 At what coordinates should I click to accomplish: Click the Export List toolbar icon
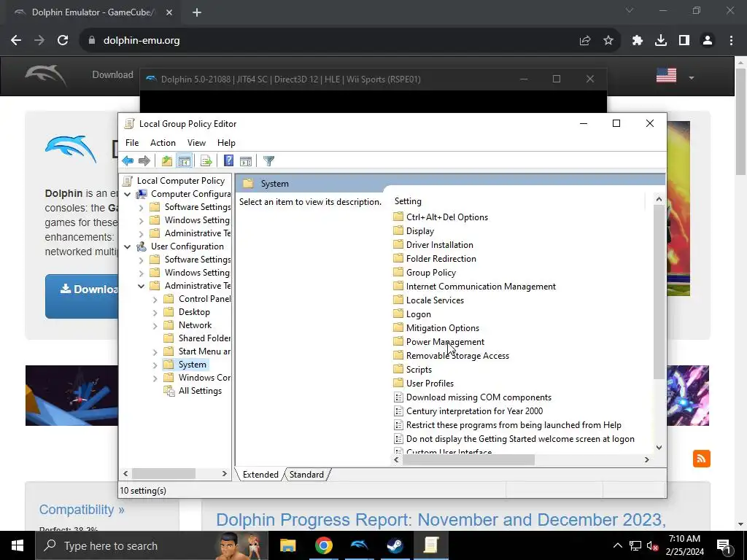[206, 161]
